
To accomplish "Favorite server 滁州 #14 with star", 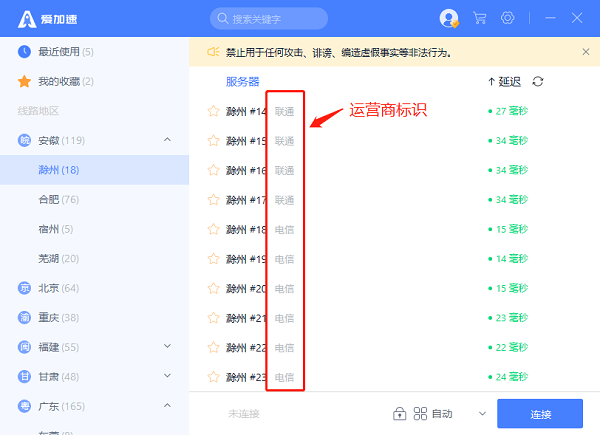I will (x=213, y=111).
